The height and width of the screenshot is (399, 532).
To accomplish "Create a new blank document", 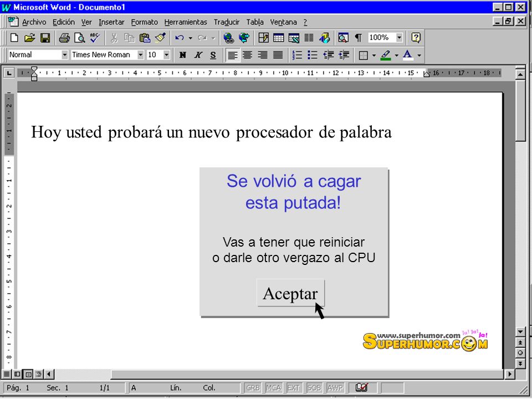I will [14, 38].
